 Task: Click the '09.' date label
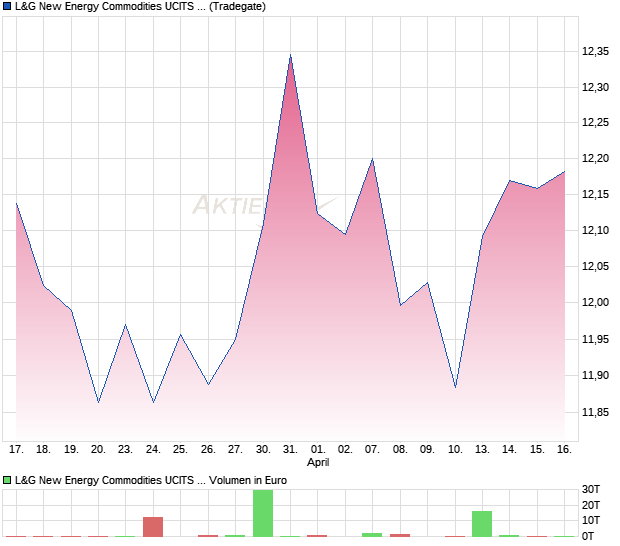click(427, 449)
